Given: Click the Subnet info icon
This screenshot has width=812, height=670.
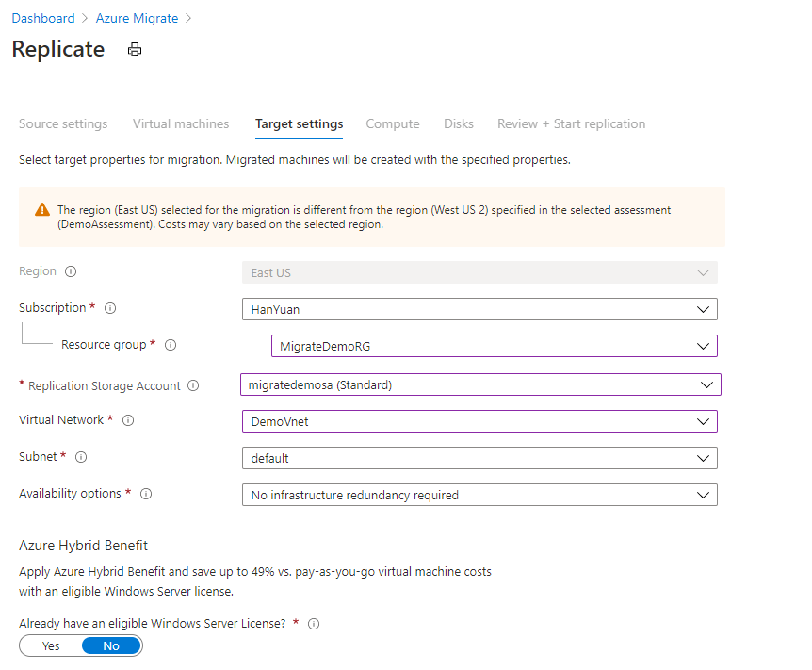Looking at the screenshot, I should pyautogui.click(x=81, y=457).
